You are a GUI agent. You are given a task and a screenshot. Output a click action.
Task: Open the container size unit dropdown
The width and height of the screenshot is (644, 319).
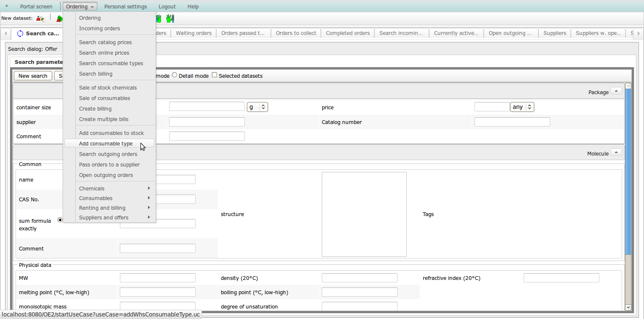tap(257, 107)
